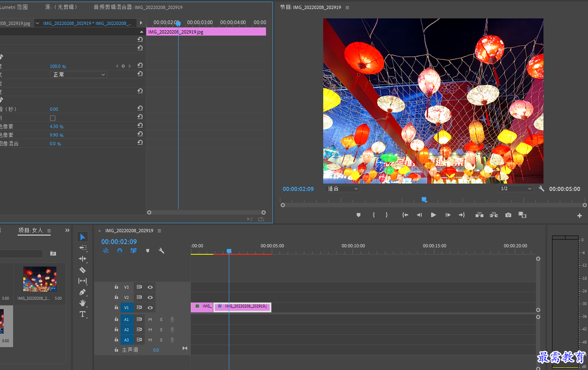This screenshot has height=370, width=588.
Task: Select the Type tool
Action: tap(83, 314)
